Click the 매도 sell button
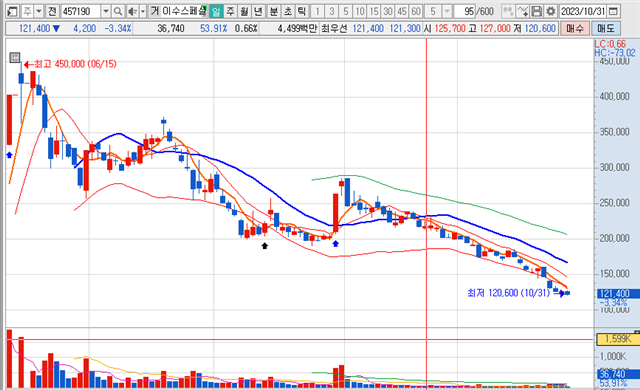Screen dimensions: 640x390 [606, 28]
